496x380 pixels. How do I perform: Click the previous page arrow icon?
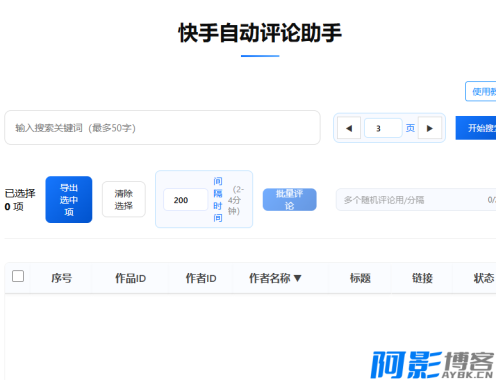click(349, 128)
